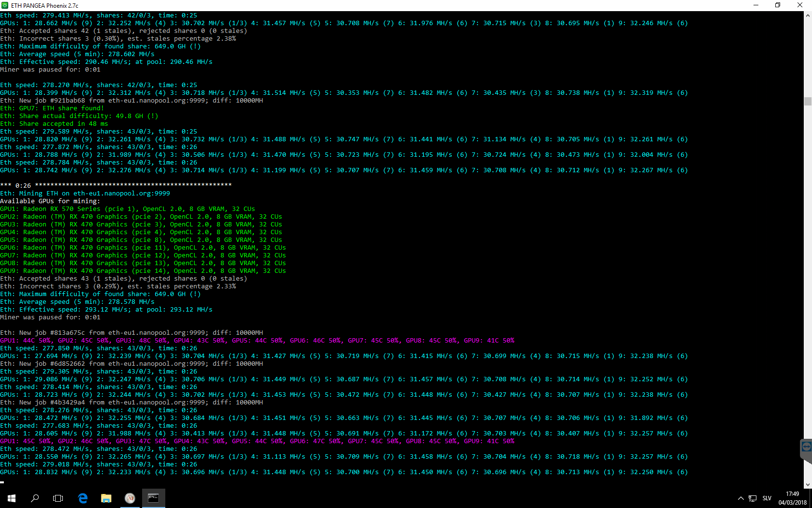Click the temperature line starting 'GPU1: 44C 50%'
The width and height of the screenshot is (812, 508).
tap(257, 341)
